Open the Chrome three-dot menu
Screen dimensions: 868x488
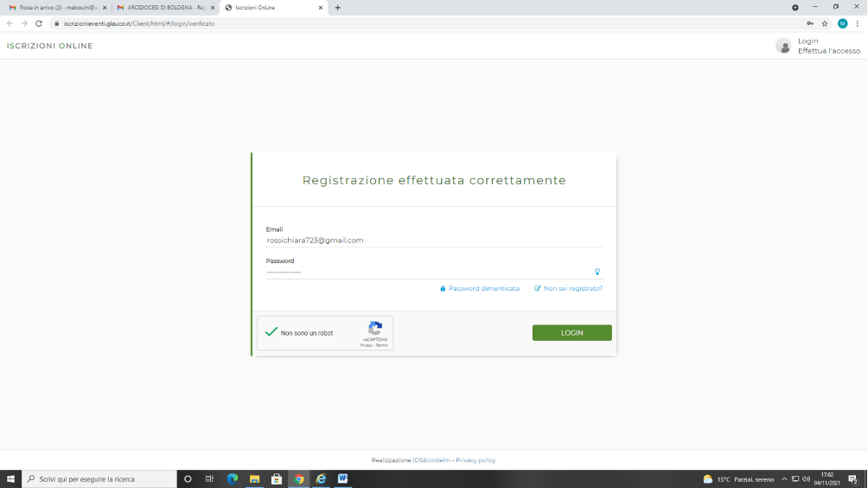click(x=857, y=23)
